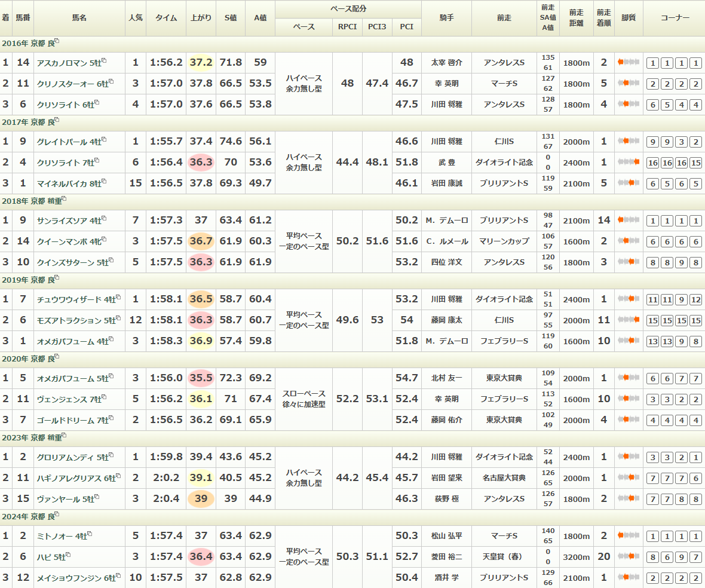Click pink highlighted 35.5 上がり value
Viewport: 705px width, 588px height.
click(x=201, y=378)
